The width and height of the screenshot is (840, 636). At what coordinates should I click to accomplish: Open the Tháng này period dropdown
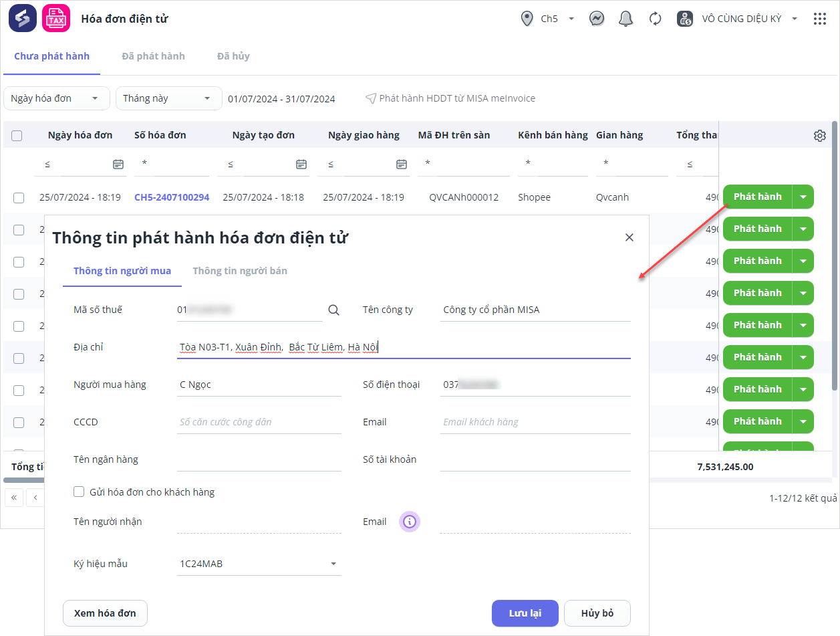click(x=169, y=98)
